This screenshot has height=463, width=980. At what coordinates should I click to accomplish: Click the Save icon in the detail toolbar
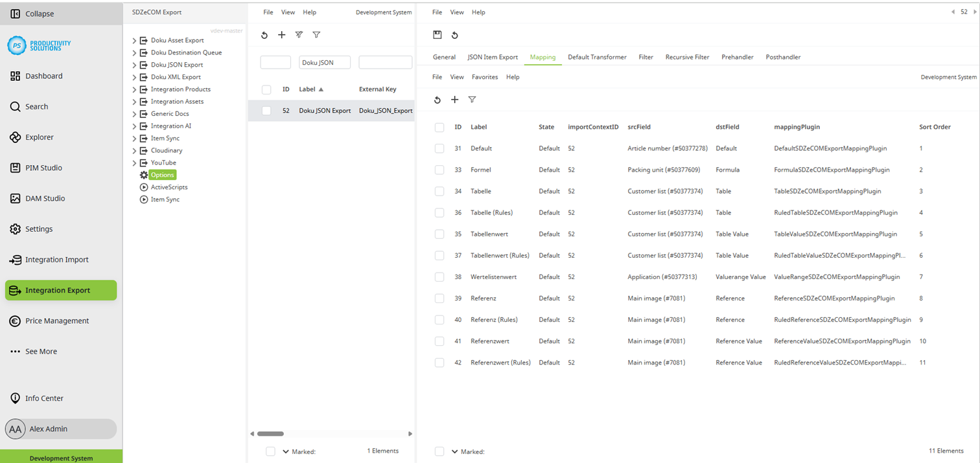coord(438,35)
